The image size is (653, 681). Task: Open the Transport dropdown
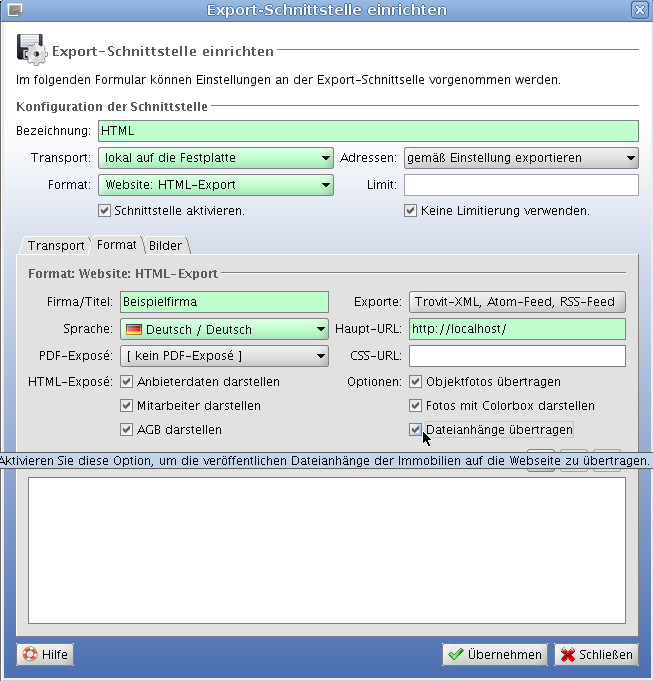coord(215,158)
